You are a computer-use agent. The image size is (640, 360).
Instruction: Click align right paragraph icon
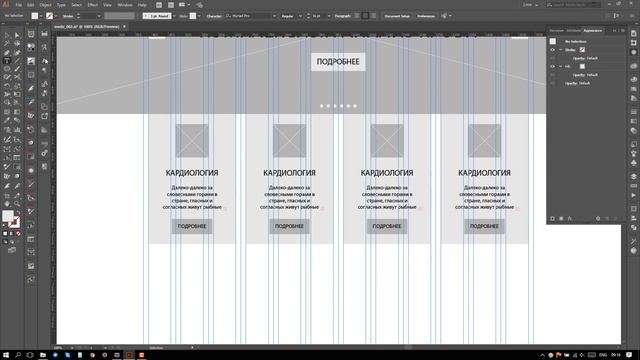click(x=373, y=16)
